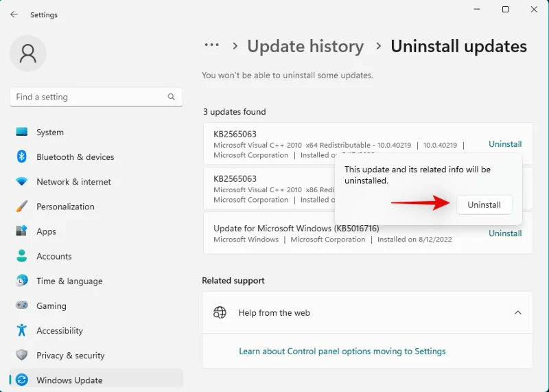This screenshot has height=392, width=549.
Task: Expand the breadcrumb ellipsis menu
Action: 211,46
